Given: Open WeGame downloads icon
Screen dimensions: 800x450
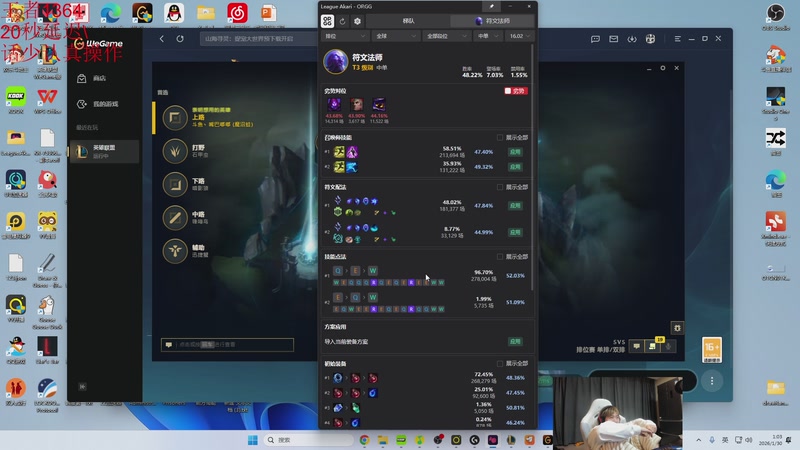Looking at the screenshot, I should (632, 39).
